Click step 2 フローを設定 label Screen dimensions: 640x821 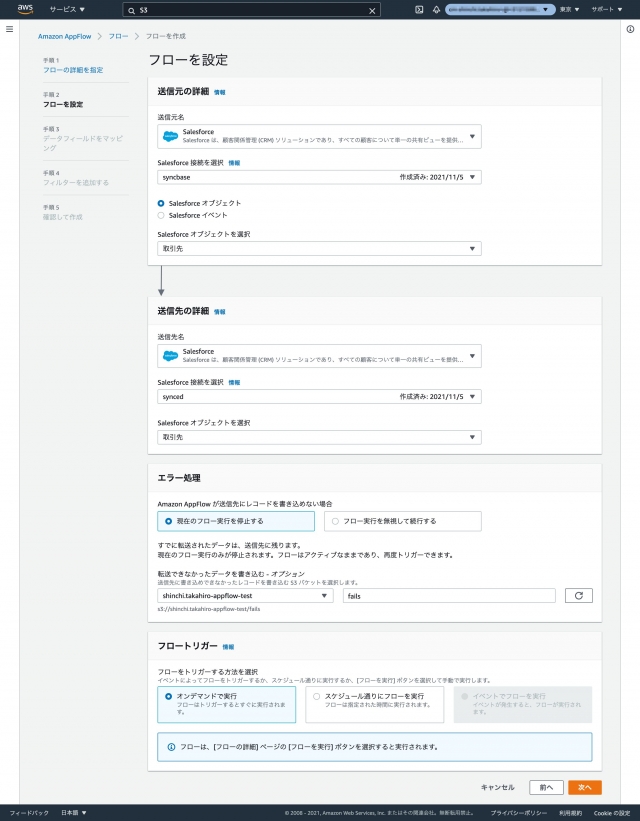click(x=63, y=104)
